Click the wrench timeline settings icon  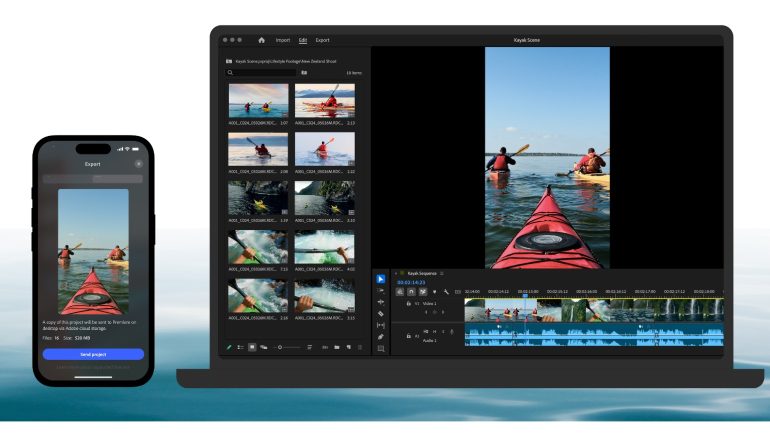tap(447, 291)
